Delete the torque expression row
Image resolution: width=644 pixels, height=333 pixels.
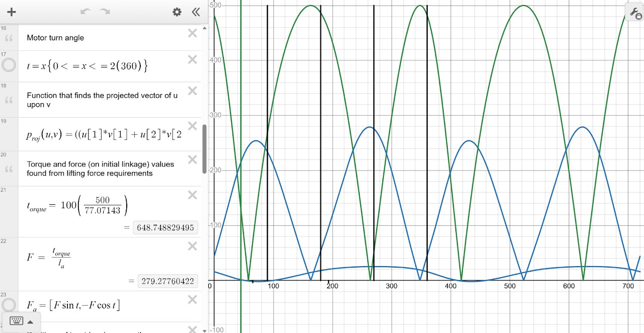pyautogui.click(x=192, y=195)
